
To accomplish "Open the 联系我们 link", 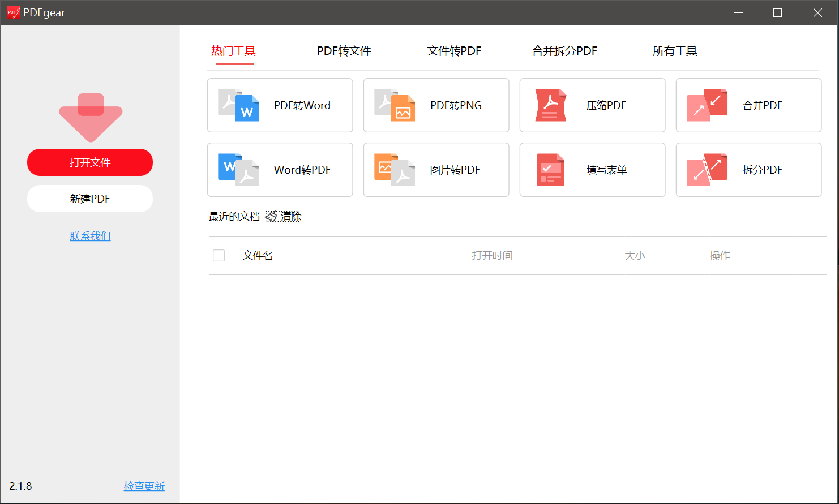I will pyautogui.click(x=89, y=236).
